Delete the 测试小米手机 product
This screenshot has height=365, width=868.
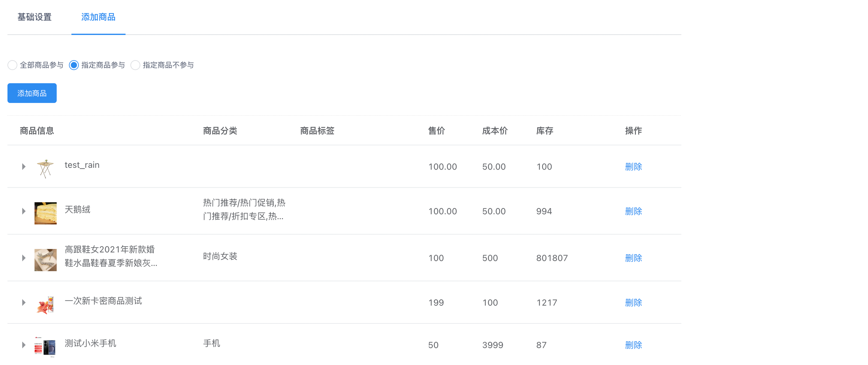(633, 345)
